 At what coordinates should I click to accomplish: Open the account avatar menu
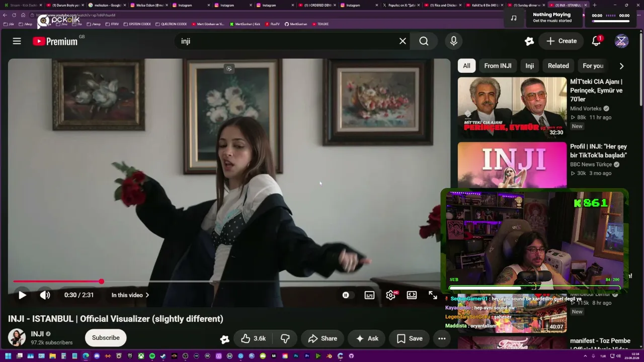click(x=621, y=41)
